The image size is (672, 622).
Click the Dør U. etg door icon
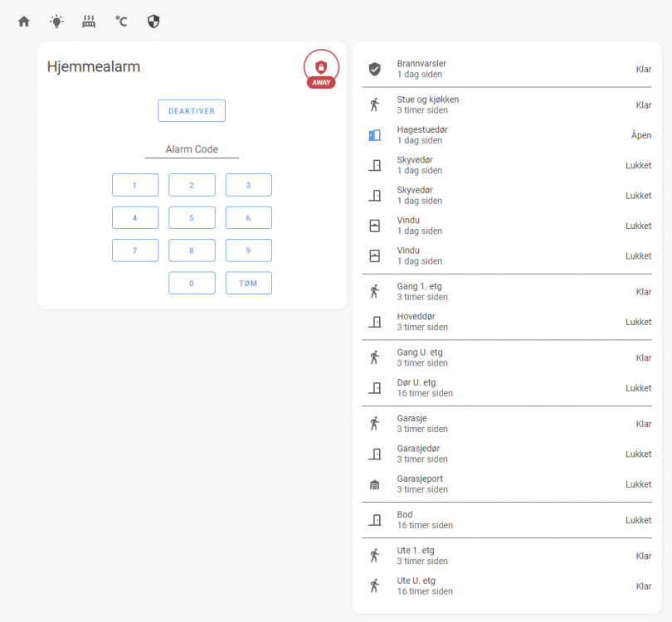[x=375, y=387]
